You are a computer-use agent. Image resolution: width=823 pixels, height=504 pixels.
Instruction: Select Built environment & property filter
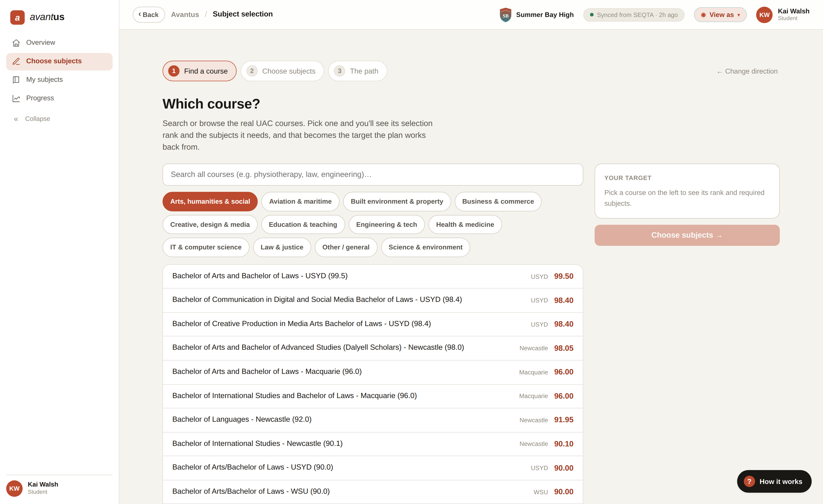(x=397, y=201)
